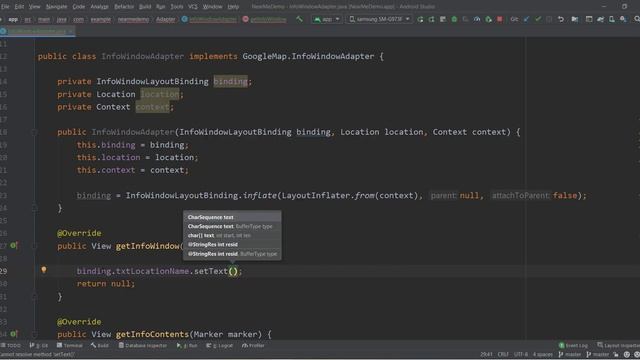Open the VCS menu
This screenshot has height=360, width=640.
click(193, 7)
